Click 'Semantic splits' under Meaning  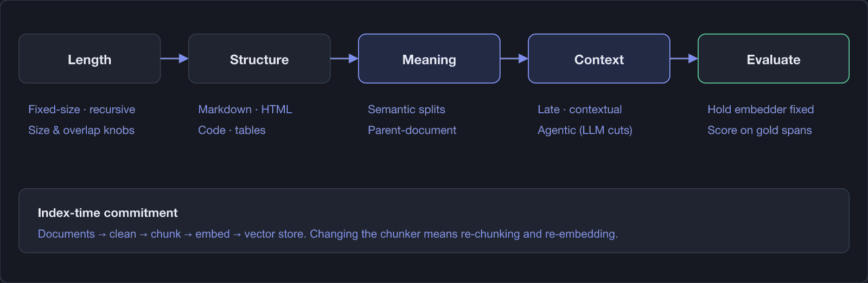(406, 110)
